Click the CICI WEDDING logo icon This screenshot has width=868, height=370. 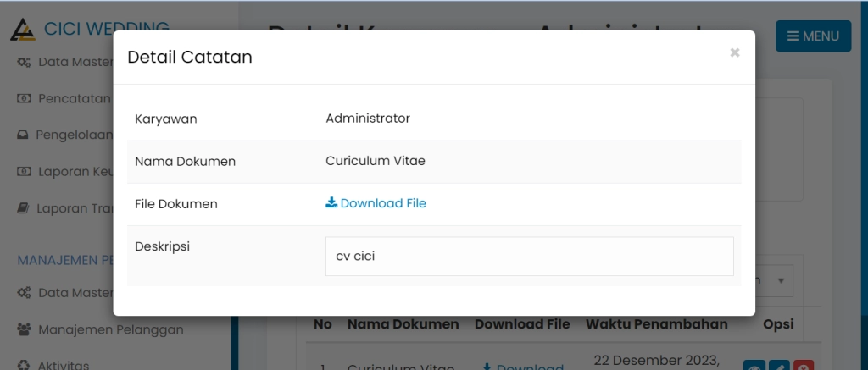click(23, 30)
